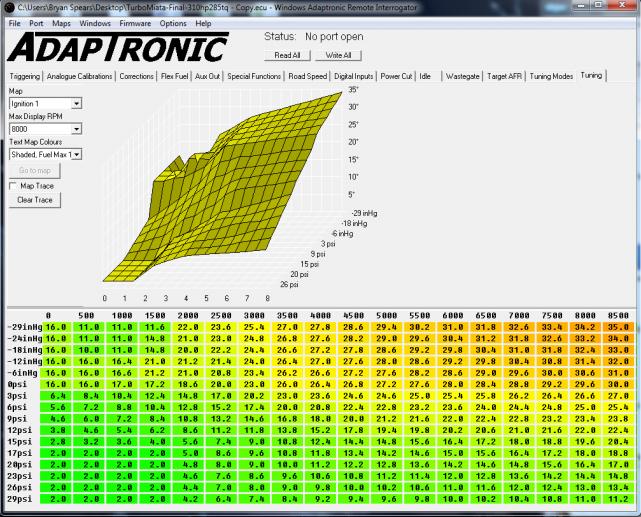The width and height of the screenshot is (641, 517).
Task: Select the Analogue Calibrations tab
Action: coord(76,76)
